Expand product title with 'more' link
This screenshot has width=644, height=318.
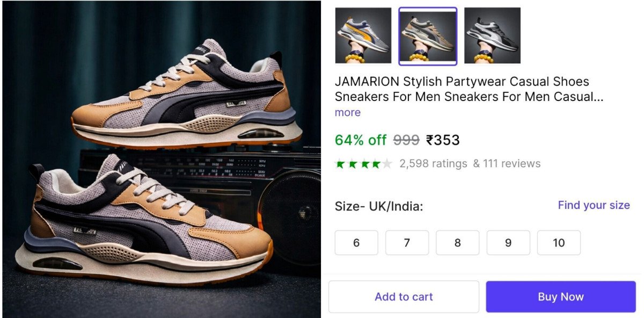pyautogui.click(x=348, y=113)
